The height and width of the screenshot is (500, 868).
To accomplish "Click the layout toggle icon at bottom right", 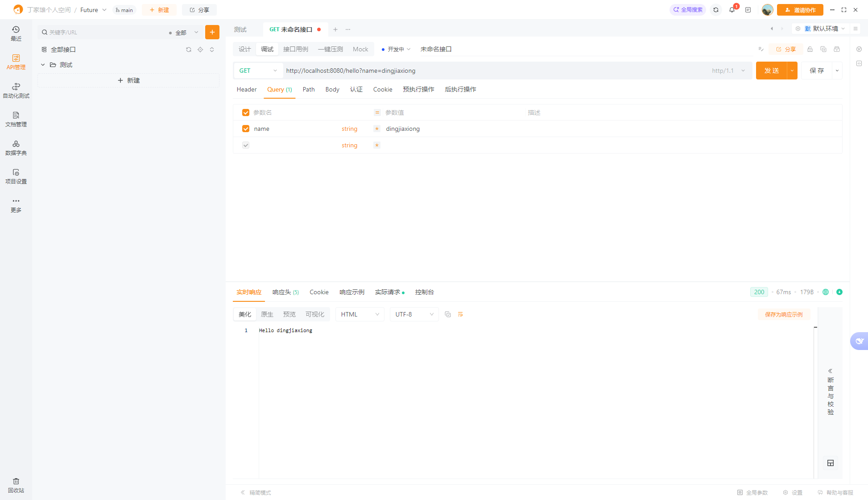I will click(x=831, y=463).
